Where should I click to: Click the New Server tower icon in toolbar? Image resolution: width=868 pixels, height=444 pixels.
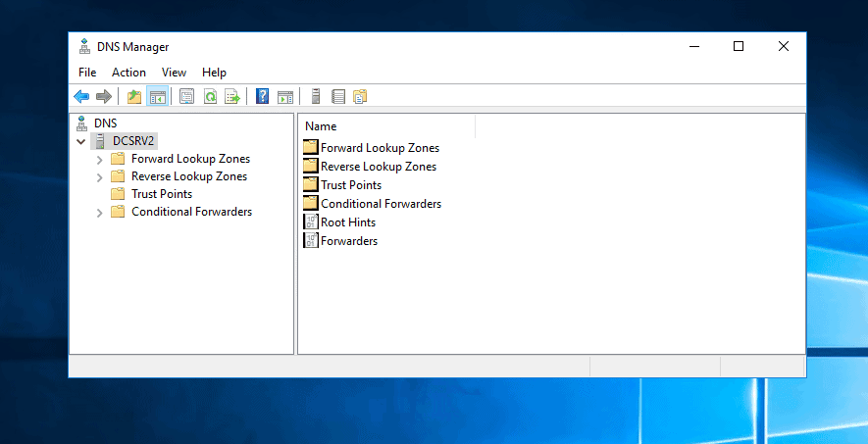(x=316, y=97)
